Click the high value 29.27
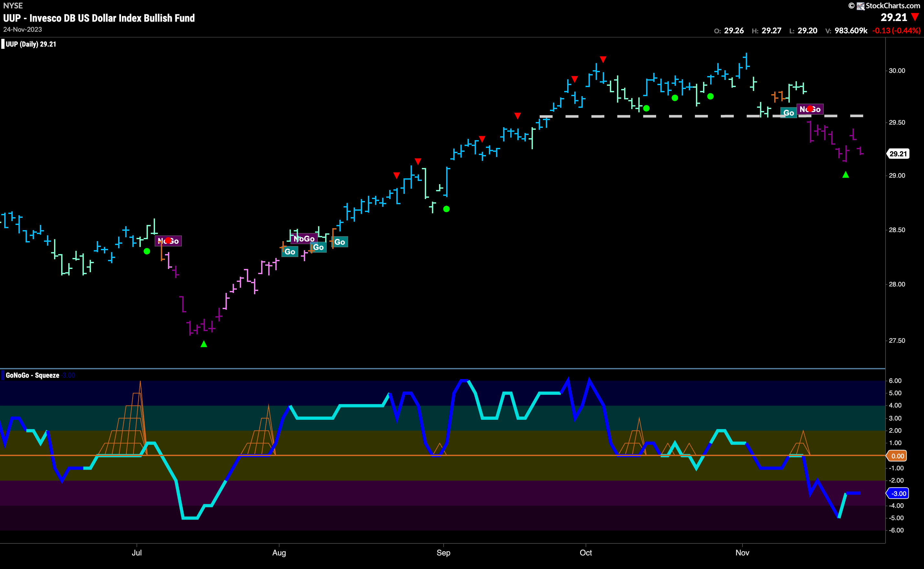This screenshot has width=924, height=569. [x=771, y=30]
